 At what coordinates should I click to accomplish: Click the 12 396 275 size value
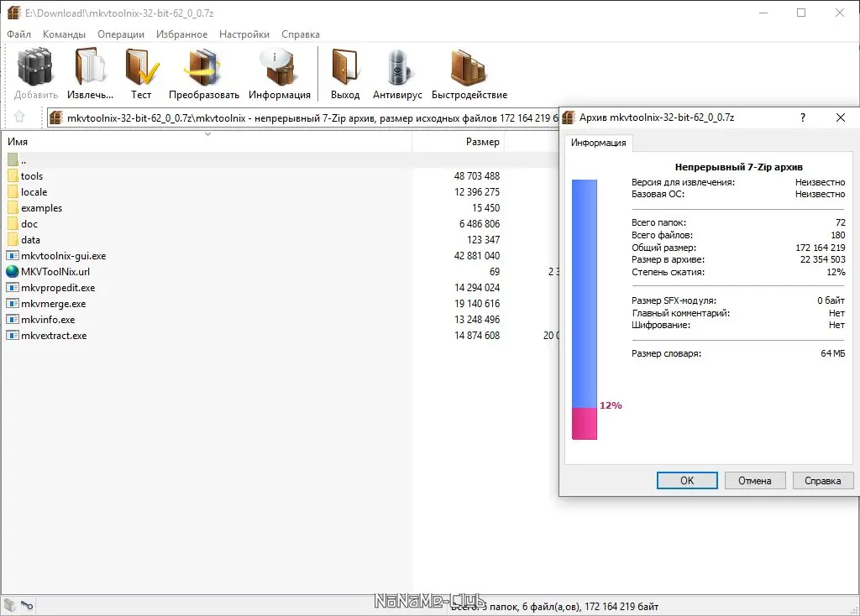tap(477, 192)
